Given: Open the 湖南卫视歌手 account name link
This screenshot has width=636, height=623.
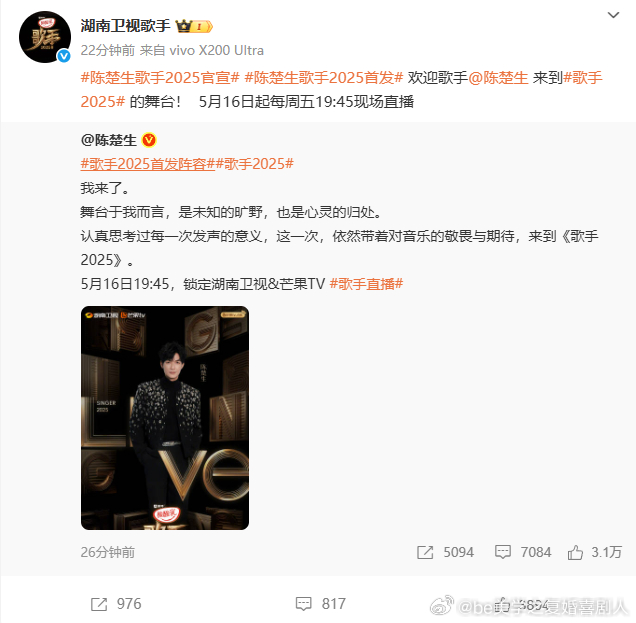Looking at the screenshot, I should 125,26.
